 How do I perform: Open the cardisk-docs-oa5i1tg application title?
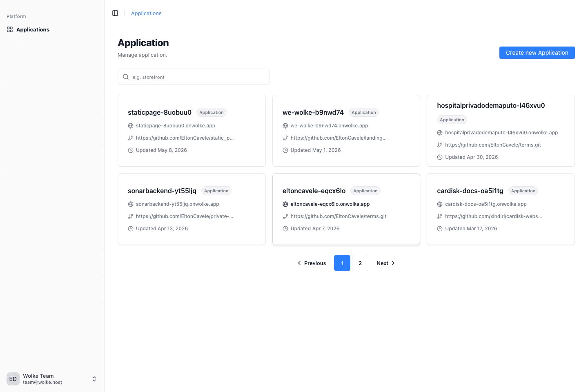tap(470, 191)
